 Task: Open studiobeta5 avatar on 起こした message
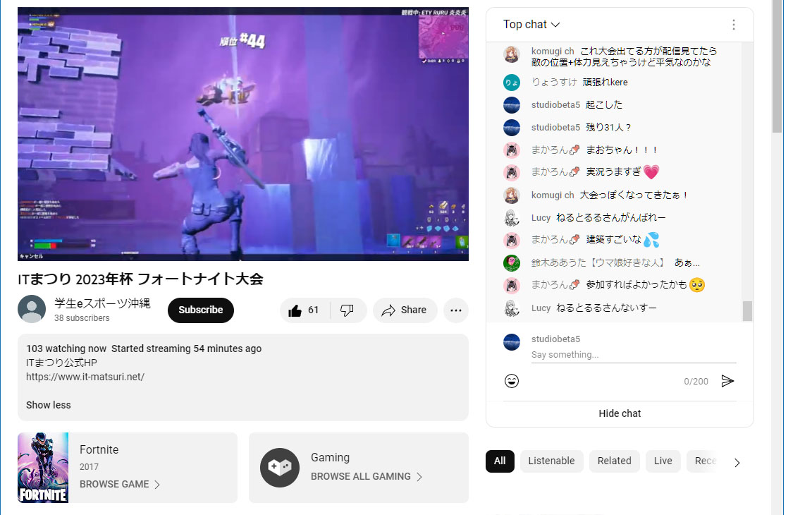(512, 104)
